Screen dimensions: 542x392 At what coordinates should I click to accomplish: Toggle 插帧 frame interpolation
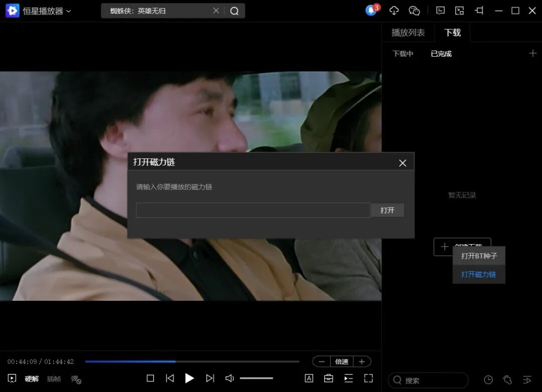point(54,379)
